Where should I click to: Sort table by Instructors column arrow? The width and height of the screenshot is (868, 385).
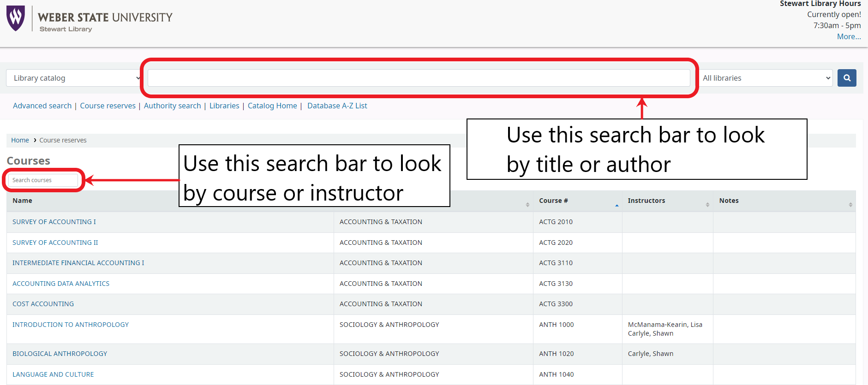[707, 205]
